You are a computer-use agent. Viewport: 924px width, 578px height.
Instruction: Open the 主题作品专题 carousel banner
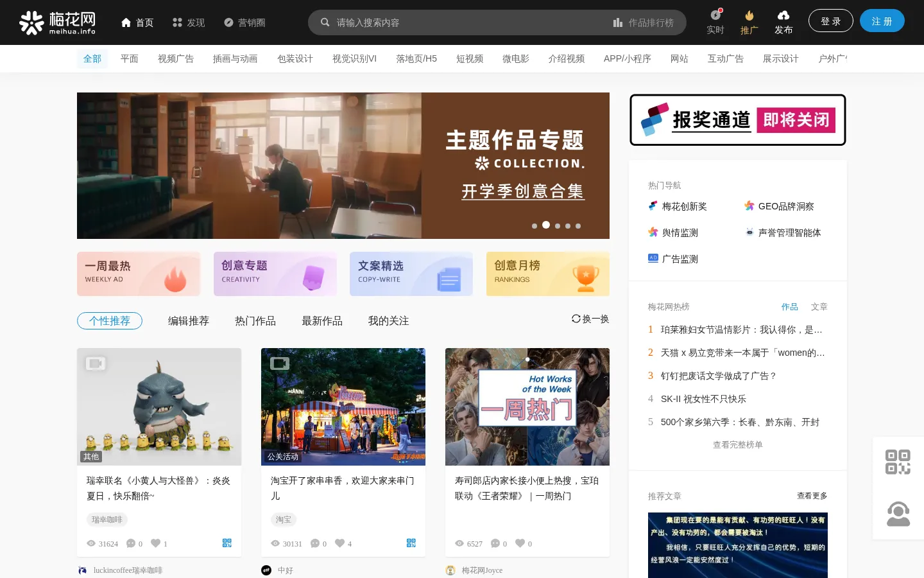(x=343, y=166)
